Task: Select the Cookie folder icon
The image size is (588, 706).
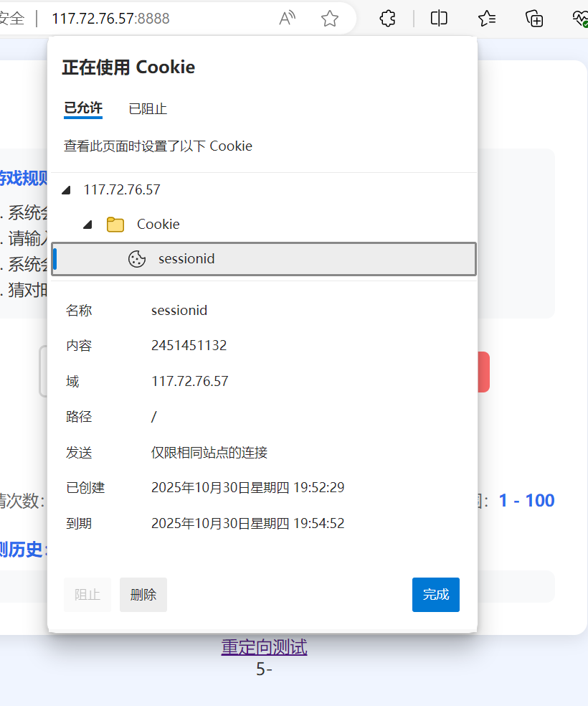Action: pyautogui.click(x=115, y=224)
